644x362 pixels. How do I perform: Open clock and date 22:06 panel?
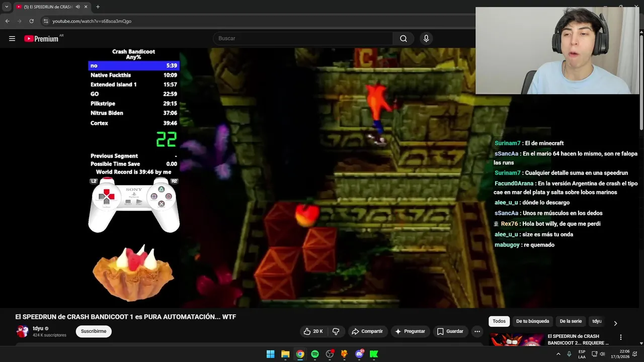[x=620, y=354]
